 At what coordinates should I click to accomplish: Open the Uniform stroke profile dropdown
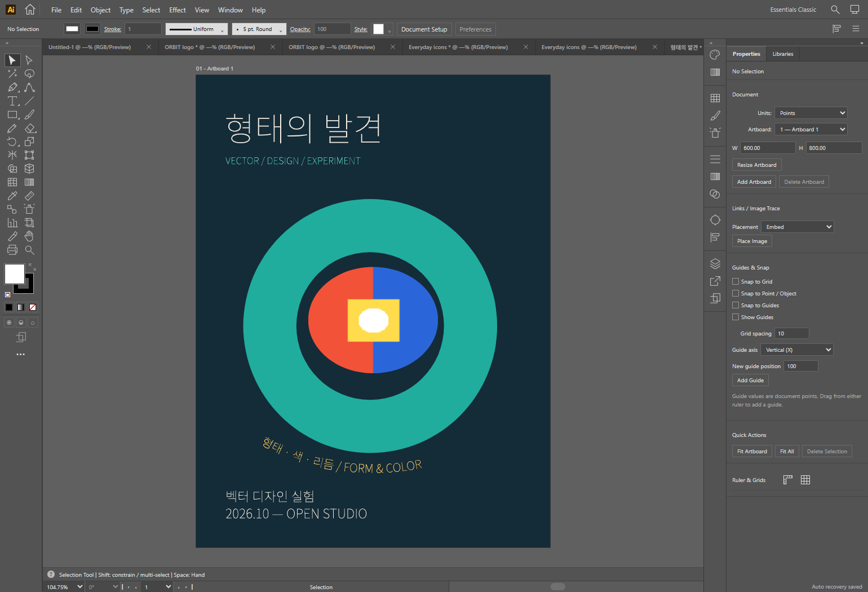click(196, 29)
